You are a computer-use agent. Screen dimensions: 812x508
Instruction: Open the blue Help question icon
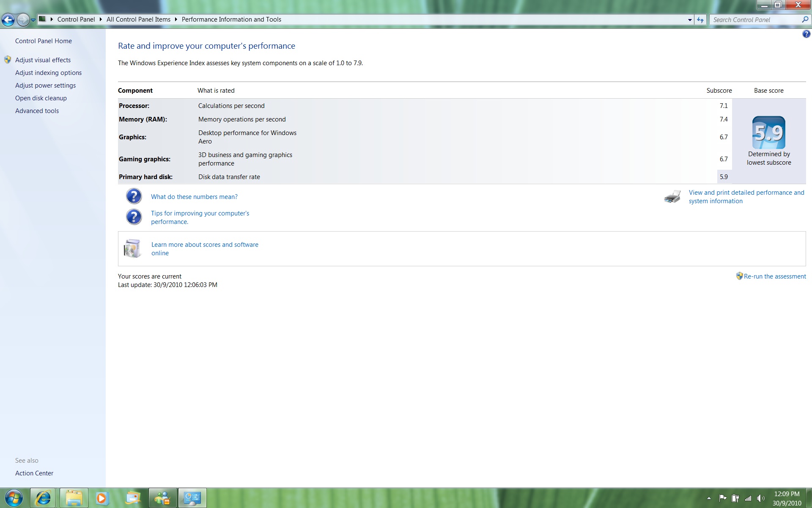(x=806, y=34)
